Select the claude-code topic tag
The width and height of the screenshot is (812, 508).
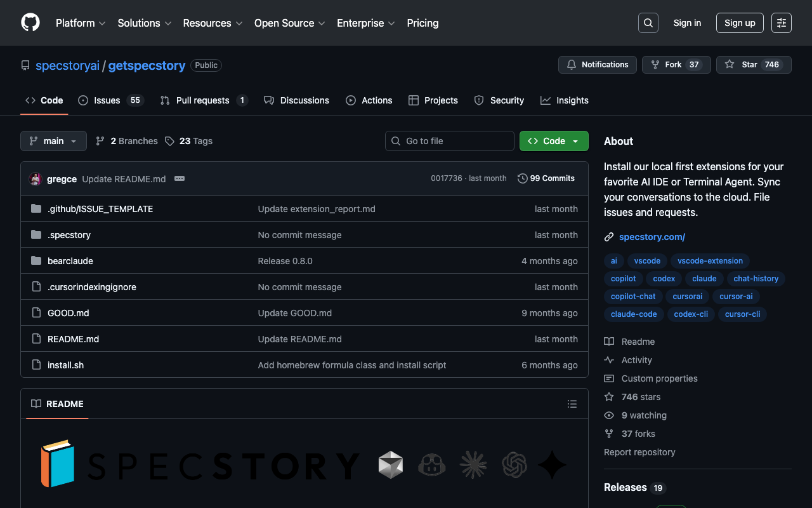[x=634, y=314]
